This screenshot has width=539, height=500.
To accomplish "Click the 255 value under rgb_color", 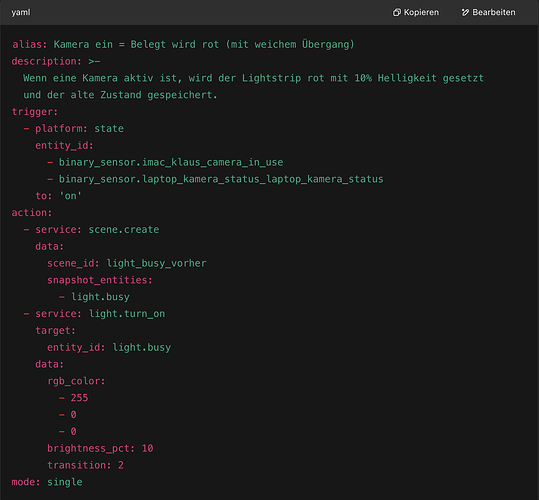I will (79, 398).
